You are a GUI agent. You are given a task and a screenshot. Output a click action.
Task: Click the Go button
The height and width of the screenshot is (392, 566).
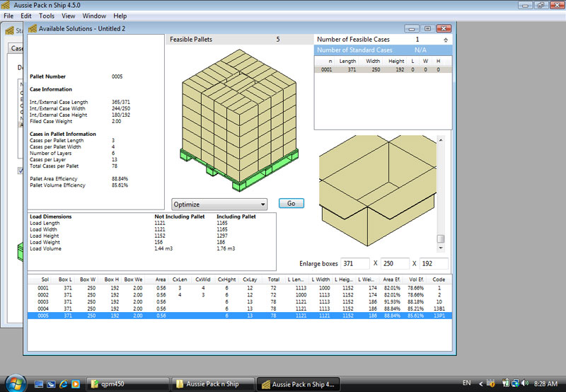tap(291, 204)
